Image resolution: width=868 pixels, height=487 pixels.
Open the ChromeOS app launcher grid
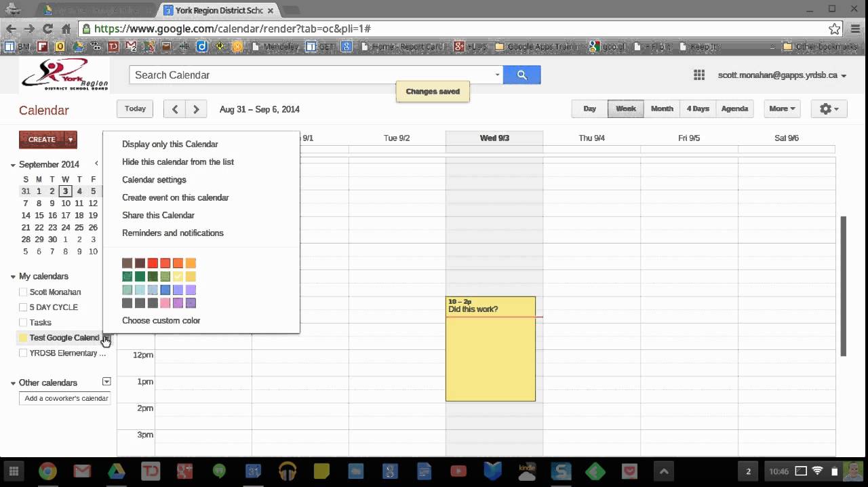(13, 471)
